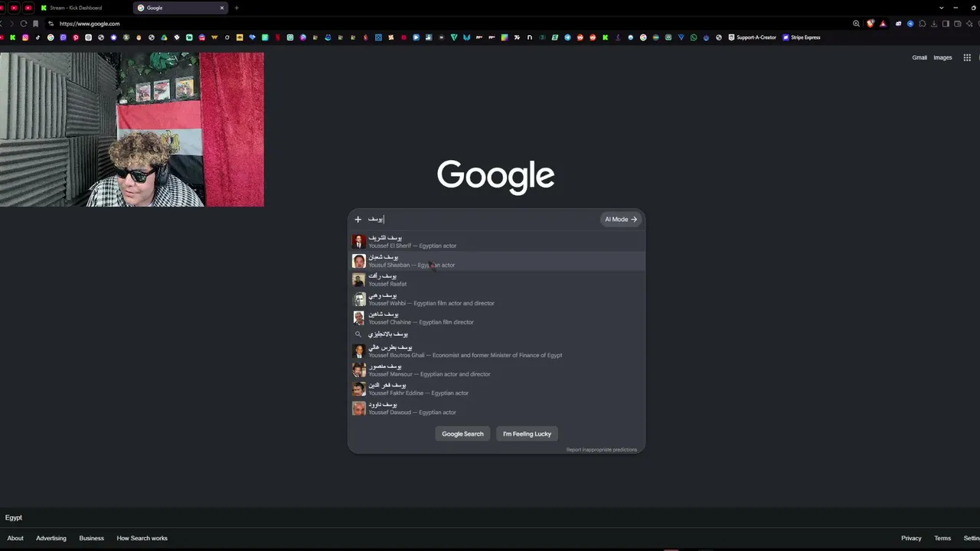The height and width of the screenshot is (551, 980).
Task: Click inside the Google search text field
Action: (482, 220)
